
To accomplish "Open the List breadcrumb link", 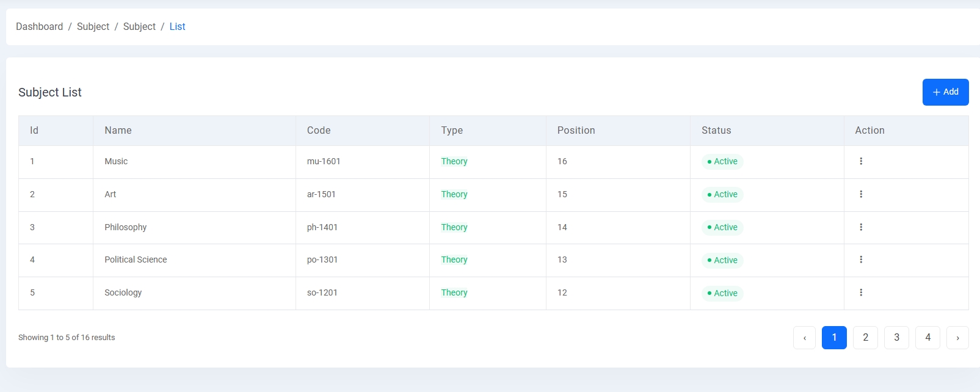I will point(177,27).
